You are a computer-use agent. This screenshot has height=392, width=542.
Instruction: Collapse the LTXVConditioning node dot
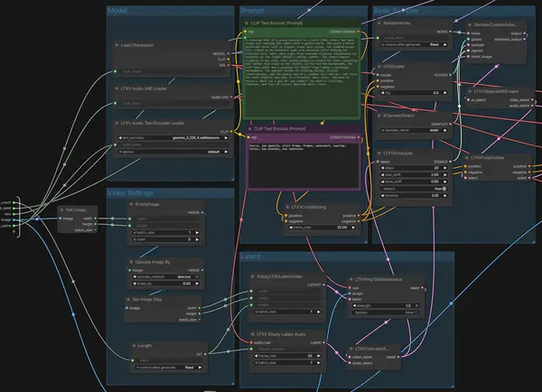click(x=287, y=207)
